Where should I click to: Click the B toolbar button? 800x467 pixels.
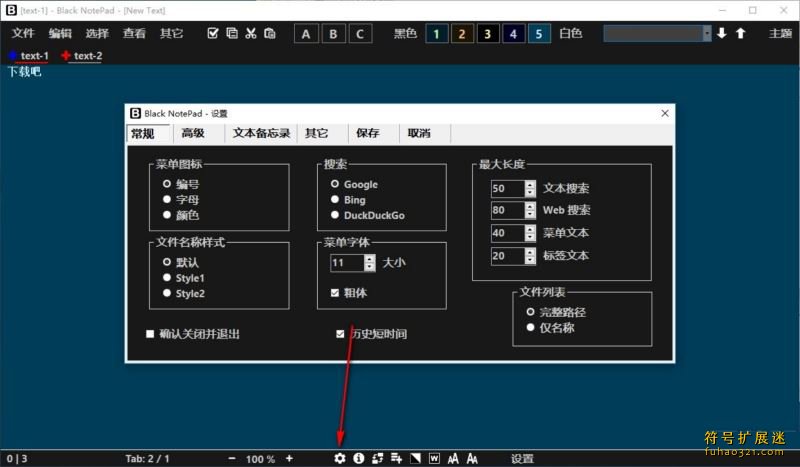(333, 34)
